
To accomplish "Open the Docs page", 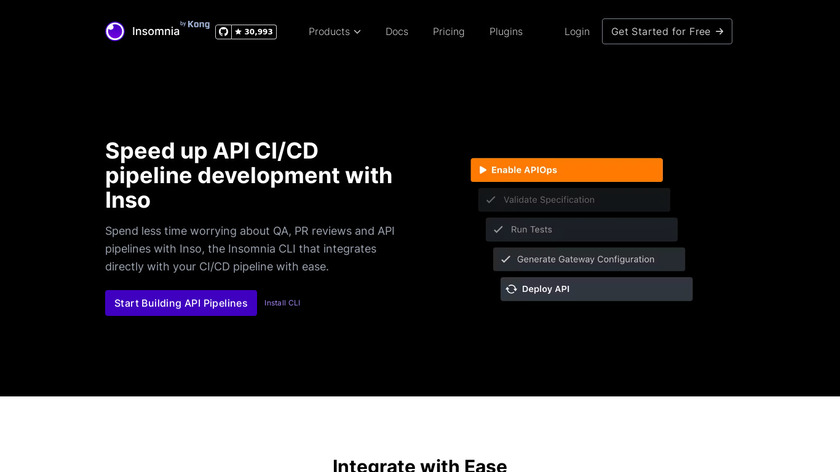I will click(396, 32).
